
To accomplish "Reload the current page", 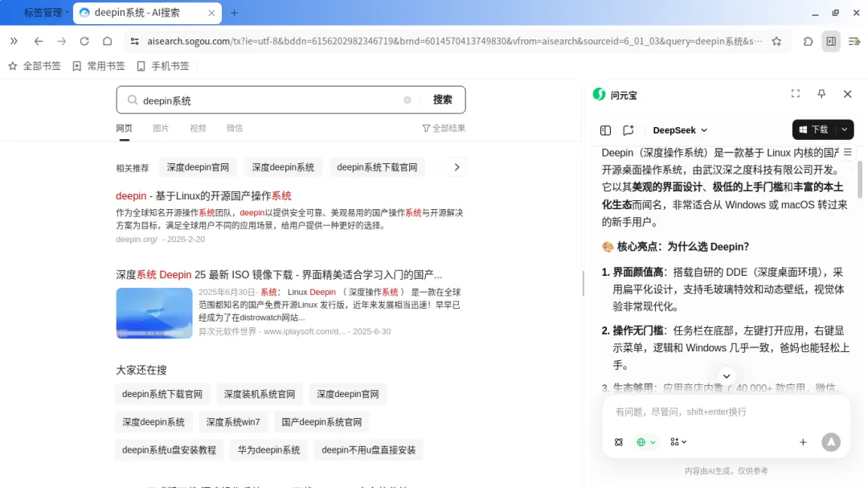I will pos(84,41).
